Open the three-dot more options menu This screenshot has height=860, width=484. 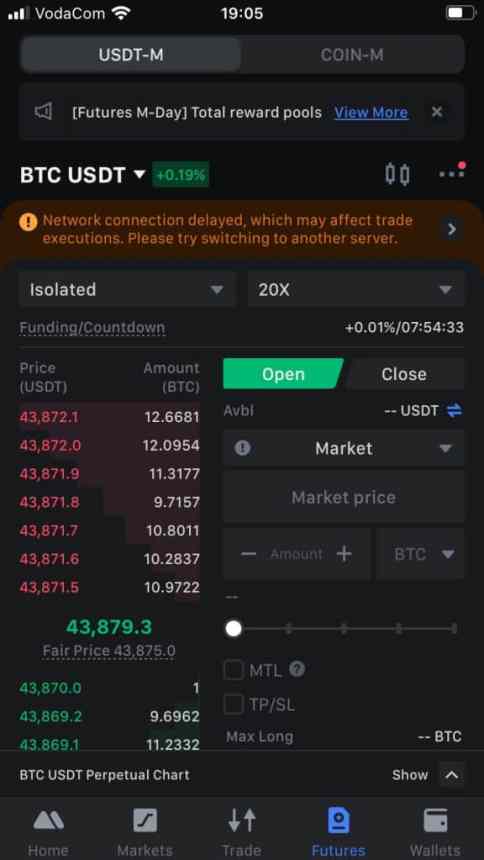452,173
